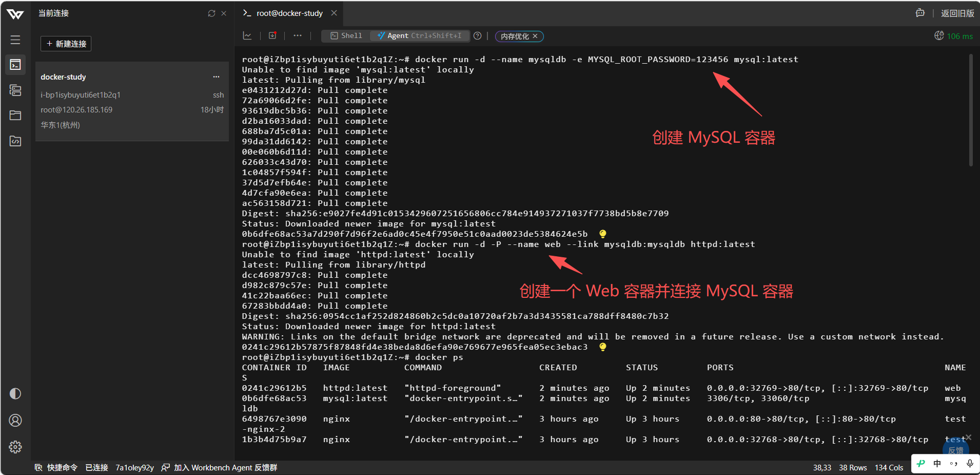Screen dimensions: 980x475
Task: Close the current connections panel
Action: pyautogui.click(x=224, y=13)
